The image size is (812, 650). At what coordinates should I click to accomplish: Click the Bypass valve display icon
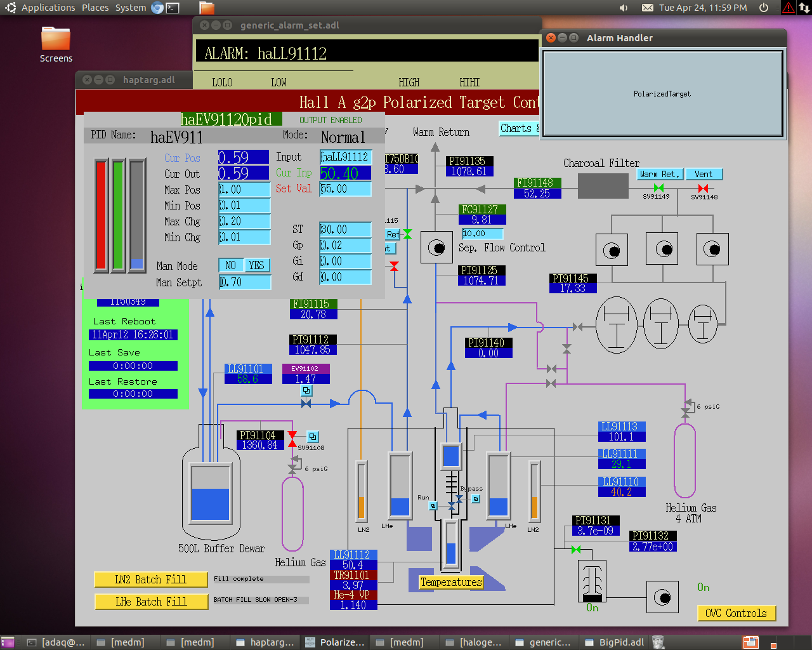(x=476, y=499)
